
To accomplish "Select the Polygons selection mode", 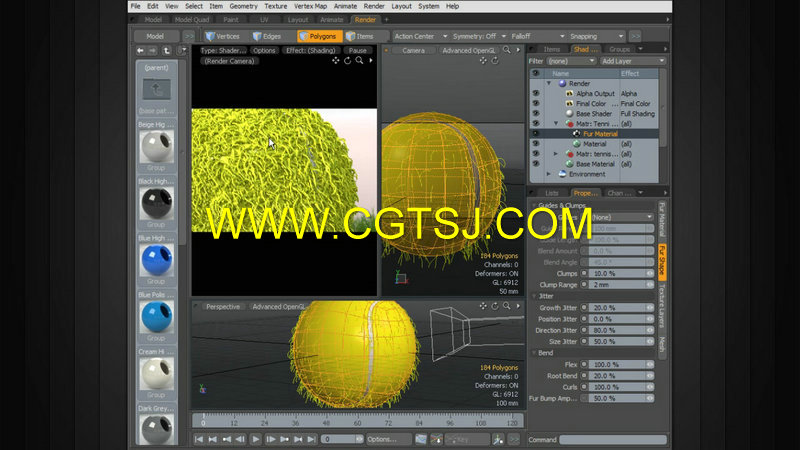I will [319, 36].
